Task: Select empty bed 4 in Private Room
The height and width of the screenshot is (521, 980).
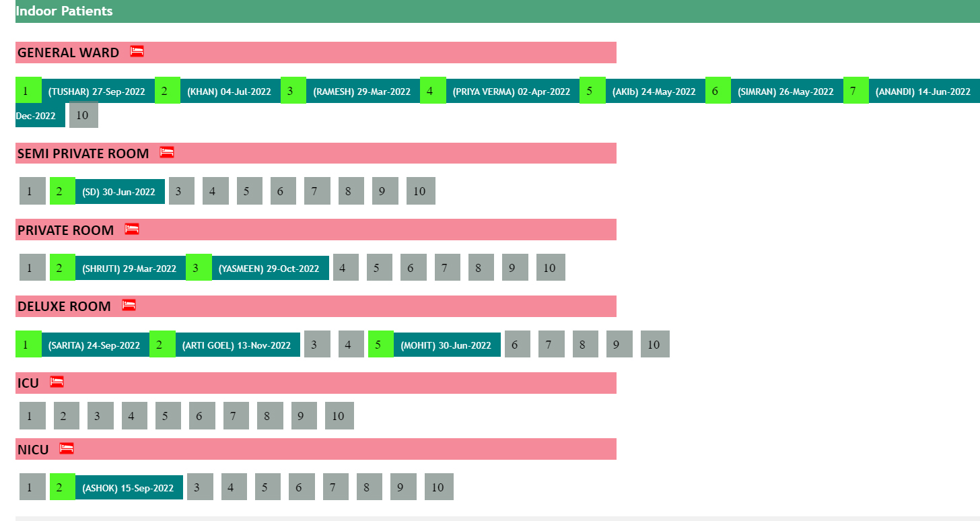Action: [x=346, y=267]
